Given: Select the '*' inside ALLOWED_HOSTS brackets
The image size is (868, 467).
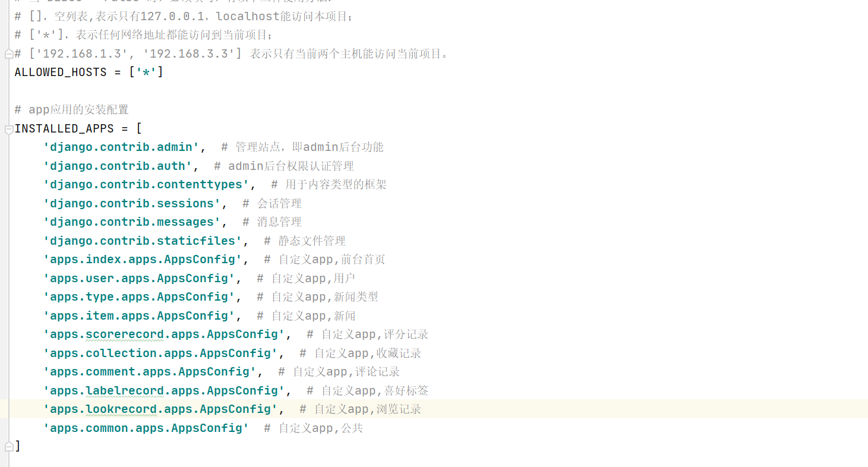Looking at the screenshot, I should [147, 72].
